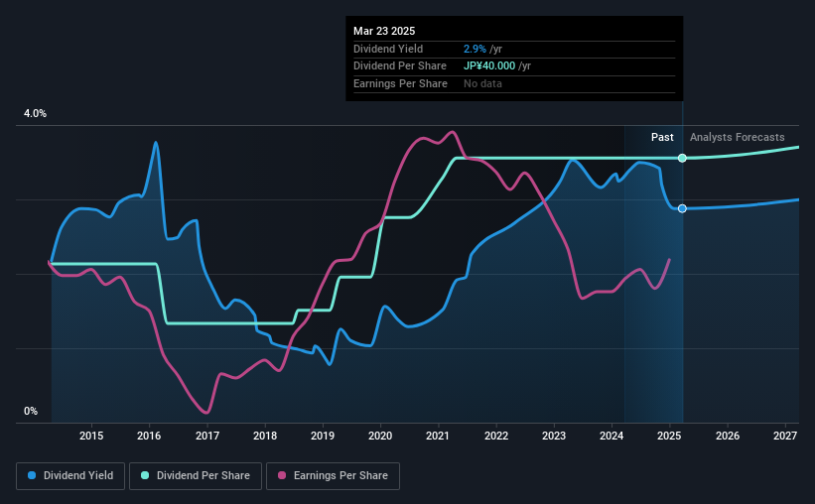815x504 pixels.
Task: Click the 2022 x-axis year label
Action: [x=496, y=436]
